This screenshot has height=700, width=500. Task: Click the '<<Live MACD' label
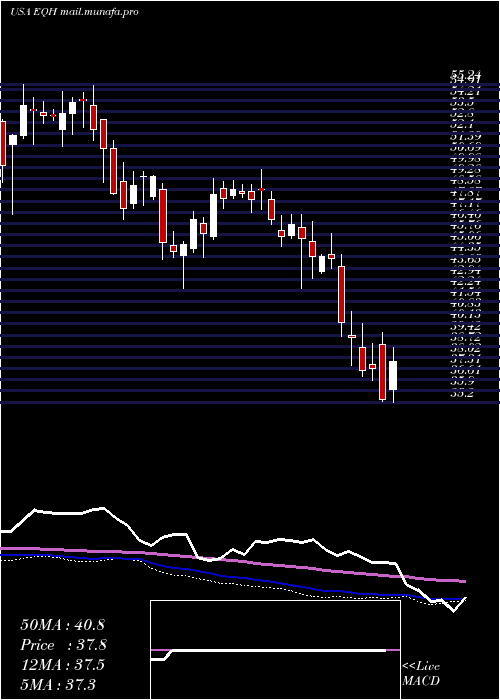(421, 674)
